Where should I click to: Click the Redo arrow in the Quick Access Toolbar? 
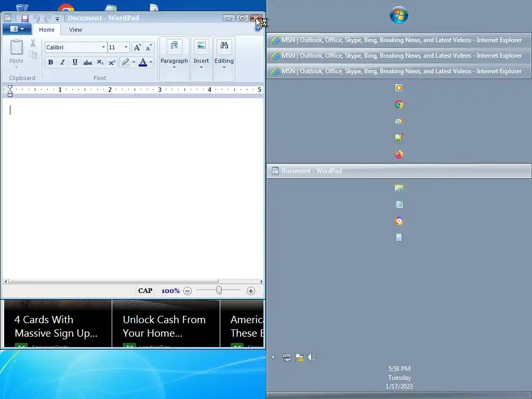pyautogui.click(x=47, y=18)
